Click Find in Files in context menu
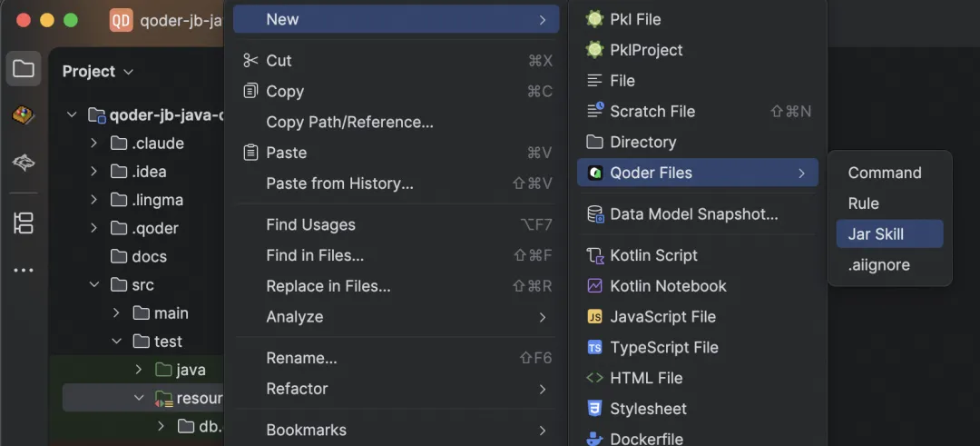This screenshot has height=446, width=980. click(315, 255)
